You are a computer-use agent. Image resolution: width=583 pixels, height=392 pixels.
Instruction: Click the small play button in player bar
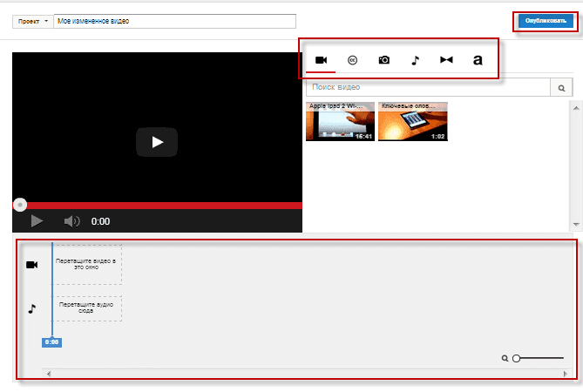(x=37, y=221)
